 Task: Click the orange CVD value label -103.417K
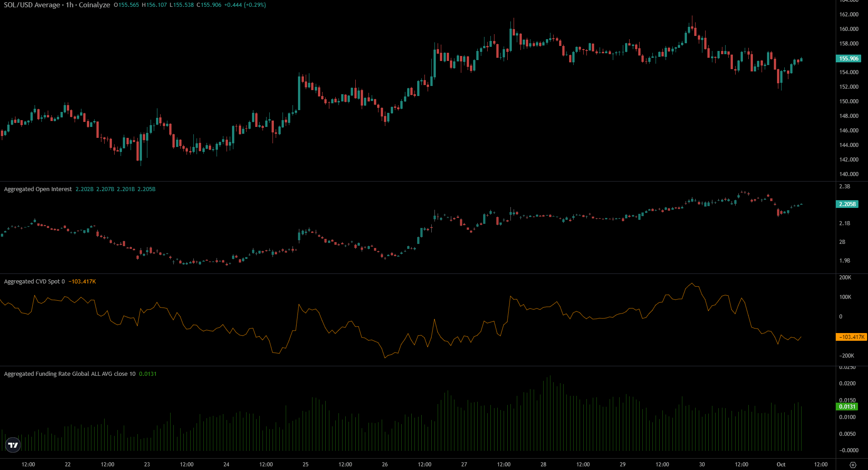pyautogui.click(x=852, y=337)
